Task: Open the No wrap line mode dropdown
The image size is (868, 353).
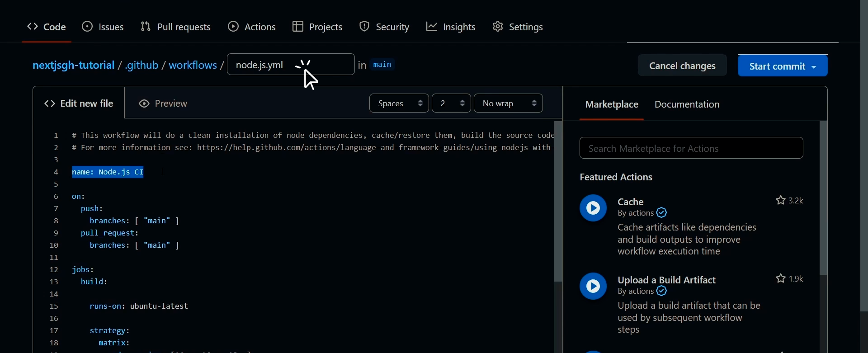Action: (508, 104)
